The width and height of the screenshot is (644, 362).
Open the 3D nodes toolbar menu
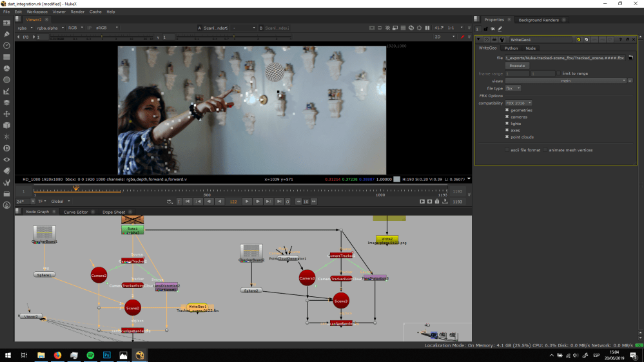point(6,125)
